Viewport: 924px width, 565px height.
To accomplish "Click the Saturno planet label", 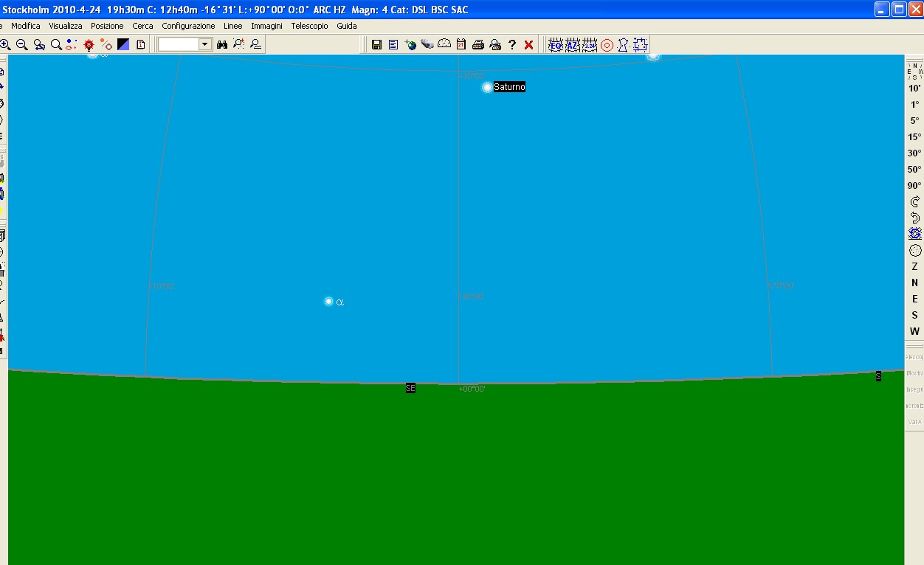I will (x=509, y=87).
